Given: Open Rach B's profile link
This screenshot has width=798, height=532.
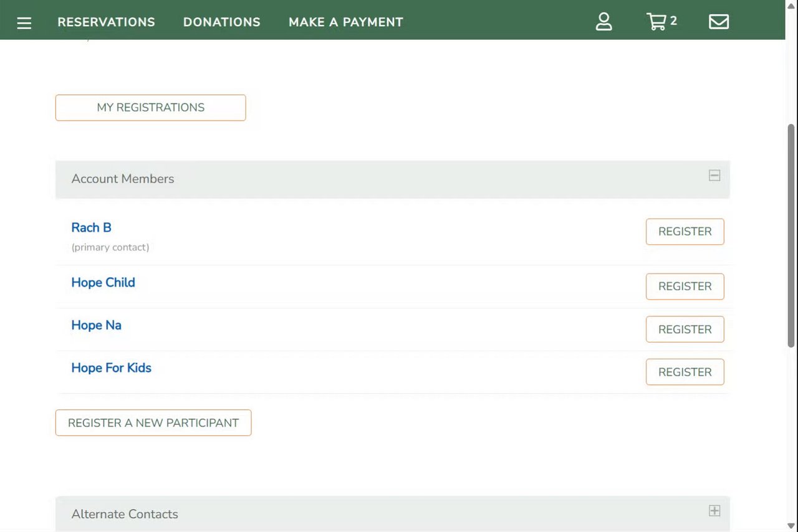Looking at the screenshot, I should (x=91, y=228).
